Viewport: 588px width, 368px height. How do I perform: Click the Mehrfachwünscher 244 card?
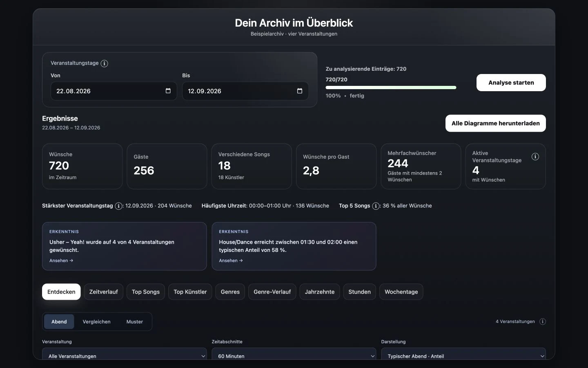pos(421,166)
